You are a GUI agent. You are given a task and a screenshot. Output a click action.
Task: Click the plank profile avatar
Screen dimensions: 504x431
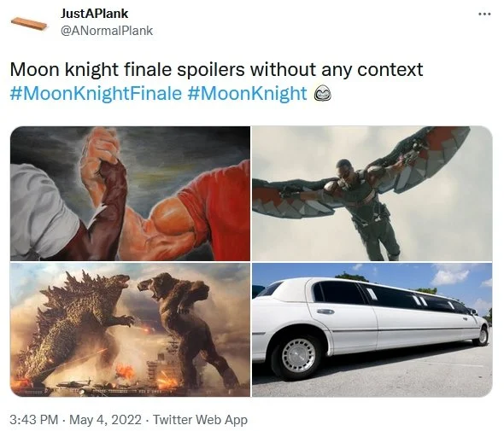point(29,23)
